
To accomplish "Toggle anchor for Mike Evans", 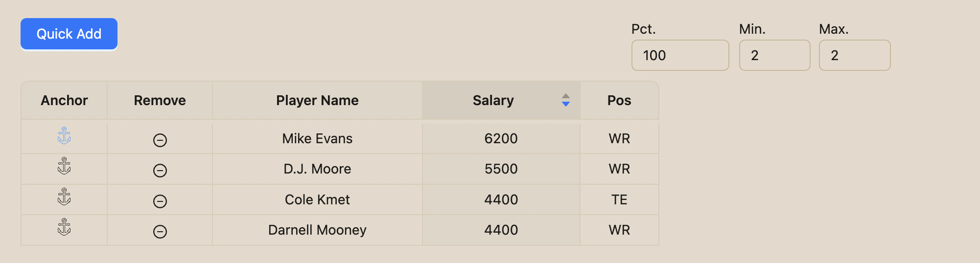I will (x=64, y=136).
